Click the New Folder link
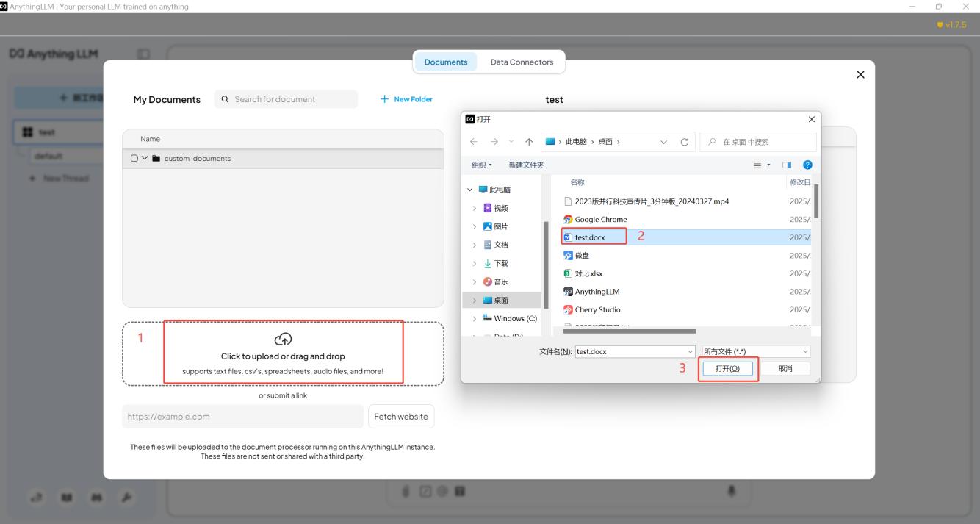This screenshot has width=980, height=524. pyautogui.click(x=406, y=99)
